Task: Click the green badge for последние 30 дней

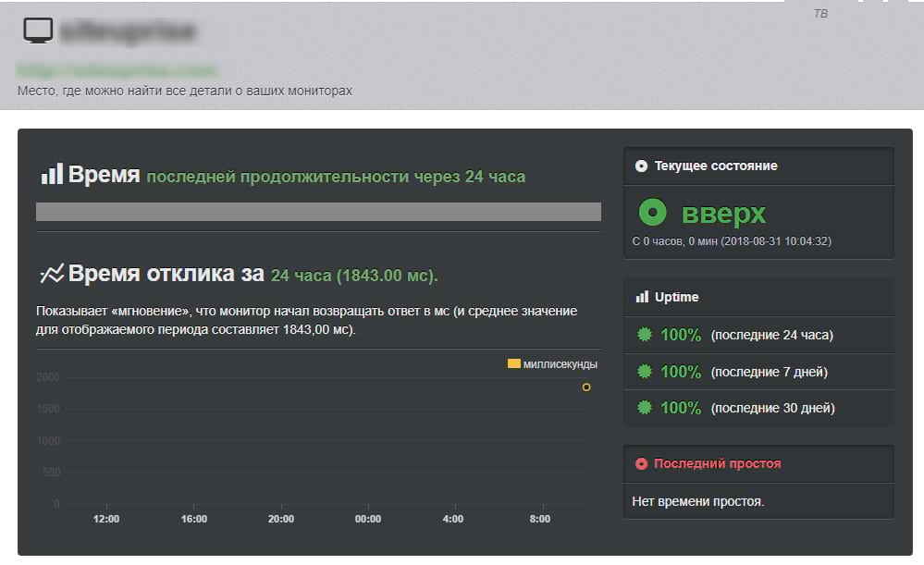Action: coord(645,407)
